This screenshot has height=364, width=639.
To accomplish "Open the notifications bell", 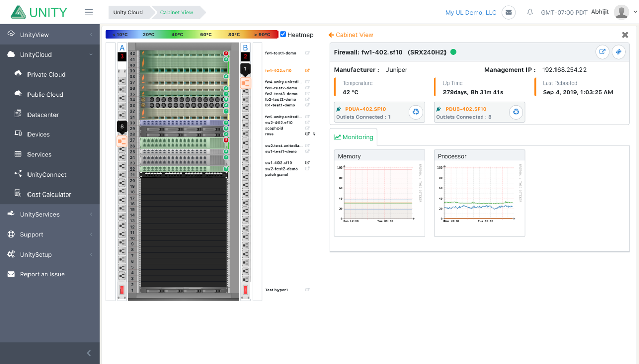I will point(530,12).
